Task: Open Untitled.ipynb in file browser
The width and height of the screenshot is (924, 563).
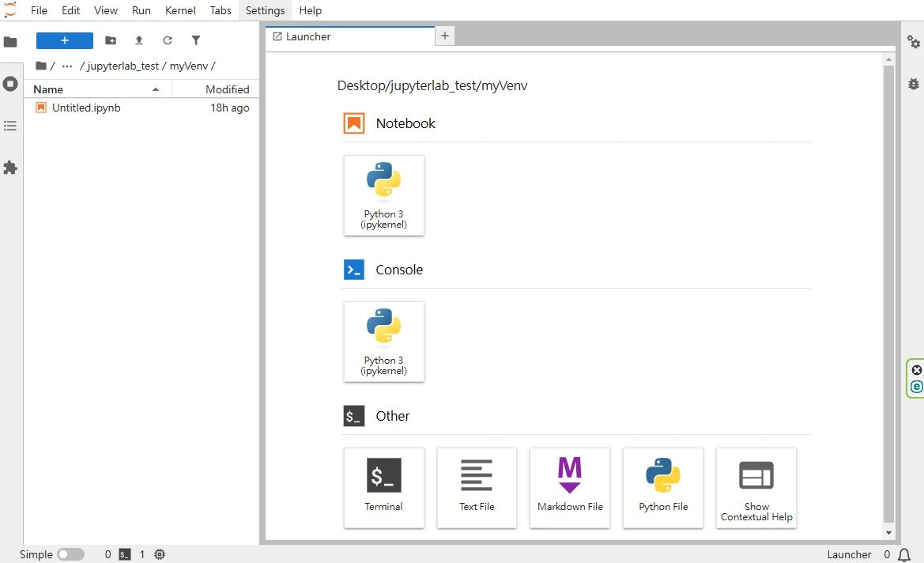Action: click(x=86, y=108)
